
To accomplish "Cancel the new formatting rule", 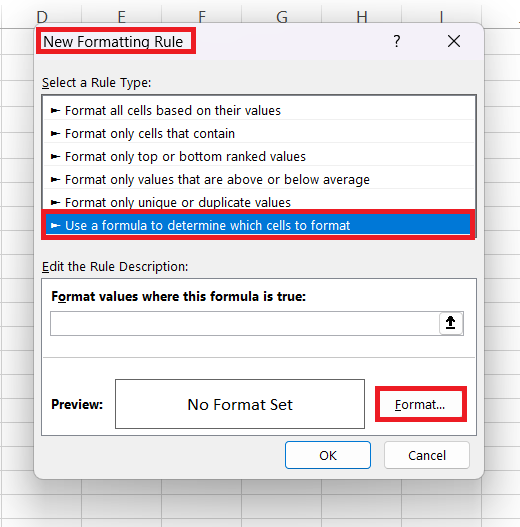I will point(427,455).
